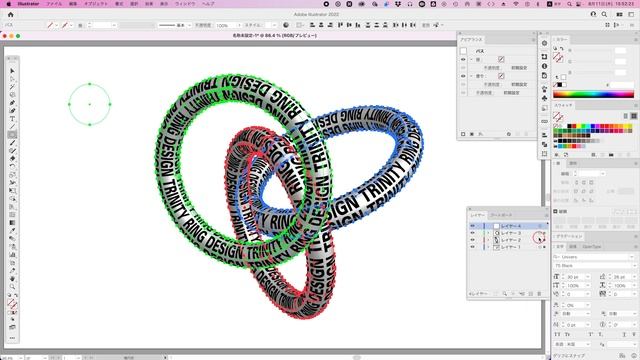Switch to the アートボード tab
Screen dimensions: 640x360
pyautogui.click(x=501, y=215)
